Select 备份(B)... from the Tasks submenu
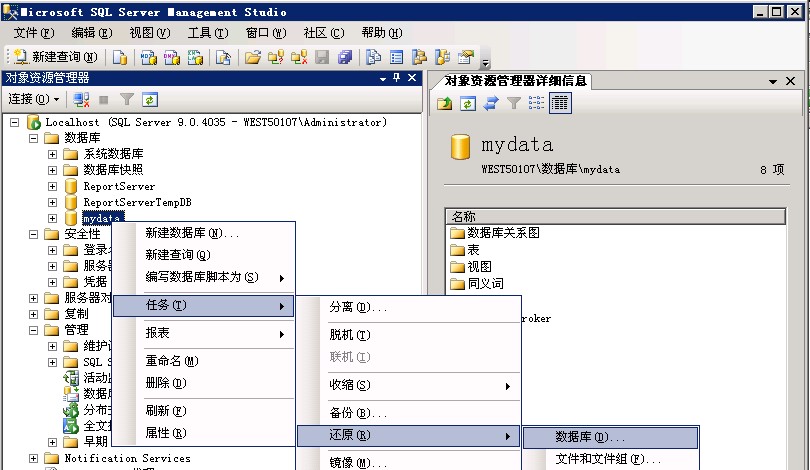This screenshot has height=470, width=810. point(357,413)
